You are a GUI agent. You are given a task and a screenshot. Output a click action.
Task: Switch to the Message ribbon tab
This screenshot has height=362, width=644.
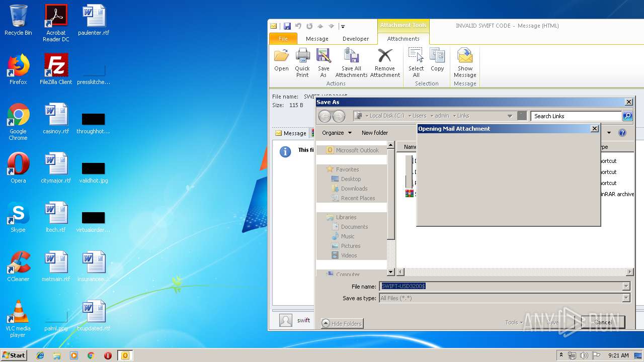tap(317, 39)
